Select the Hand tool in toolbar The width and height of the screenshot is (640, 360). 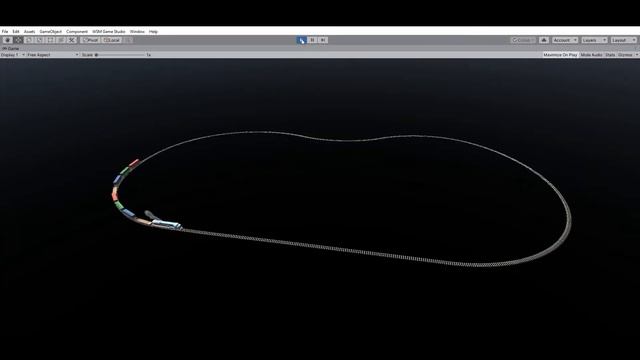click(7, 40)
